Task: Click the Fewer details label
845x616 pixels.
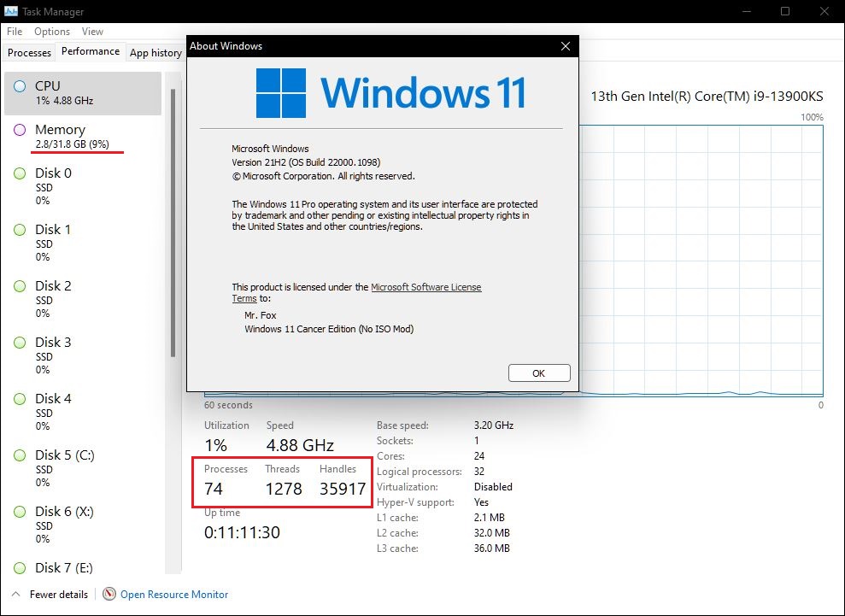Action: [x=58, y=594]
